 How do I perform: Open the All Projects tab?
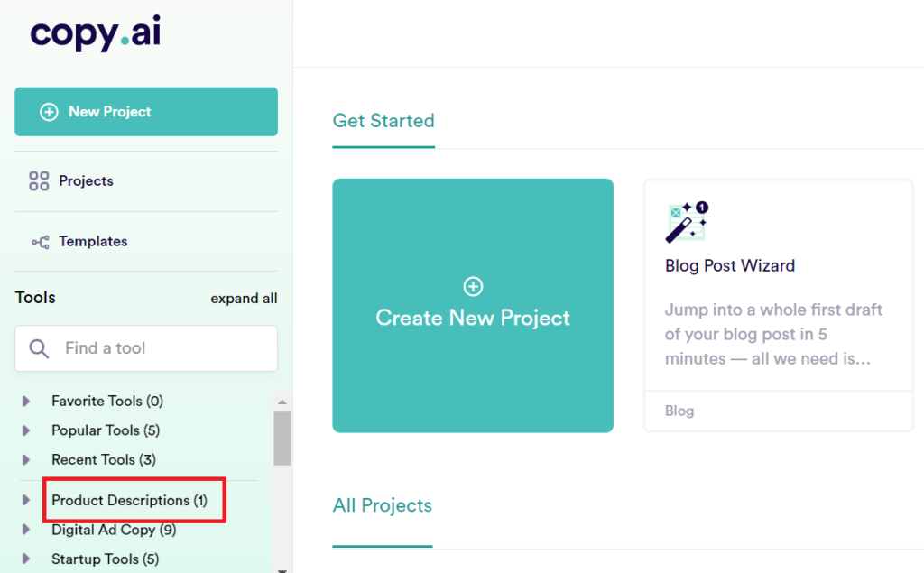[382, 505]
